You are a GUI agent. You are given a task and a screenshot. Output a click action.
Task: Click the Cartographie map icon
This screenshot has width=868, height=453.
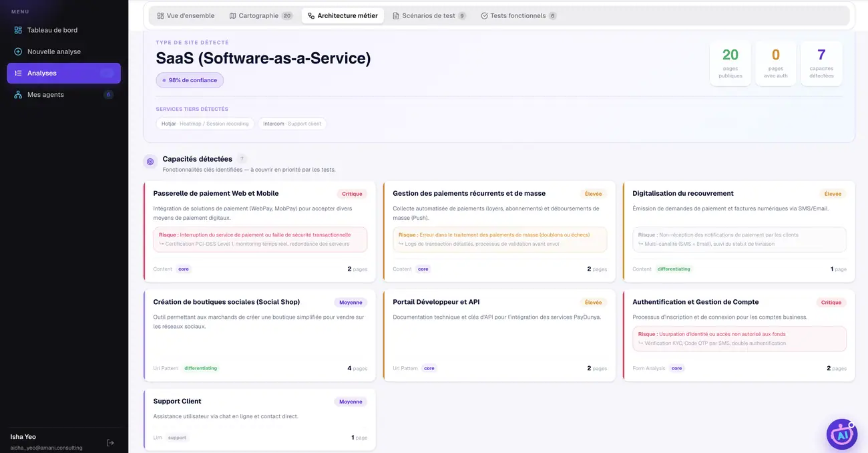[x=232, y=15]
